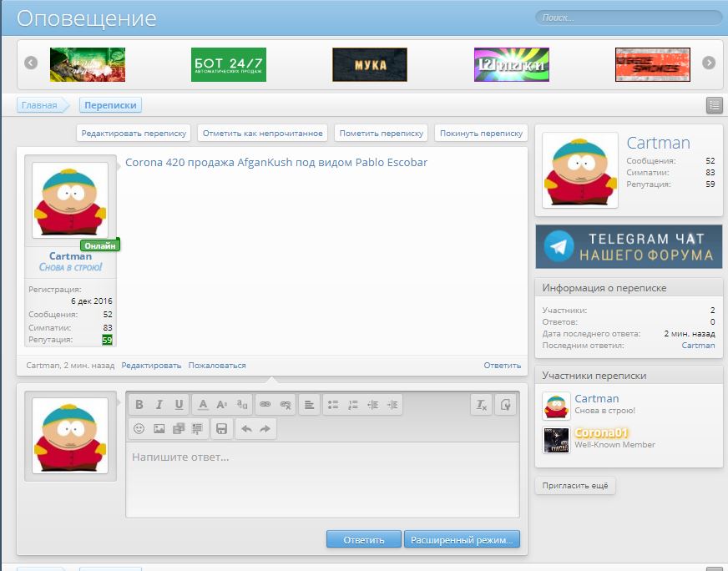Click Пригласить ещё button

coord(574,485)
